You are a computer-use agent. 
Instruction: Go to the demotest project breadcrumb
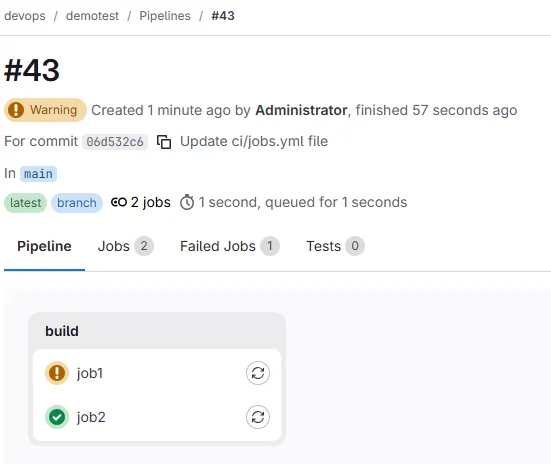click(92, 16)
